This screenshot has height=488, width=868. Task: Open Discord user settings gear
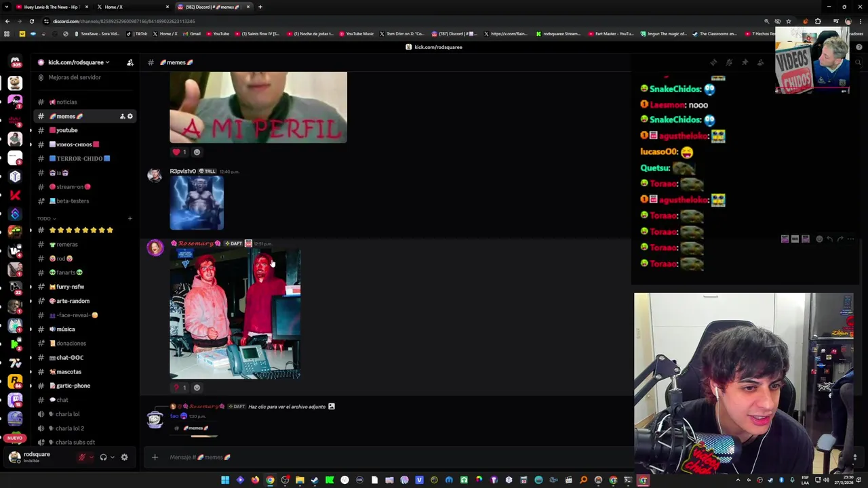coord(124,457)
